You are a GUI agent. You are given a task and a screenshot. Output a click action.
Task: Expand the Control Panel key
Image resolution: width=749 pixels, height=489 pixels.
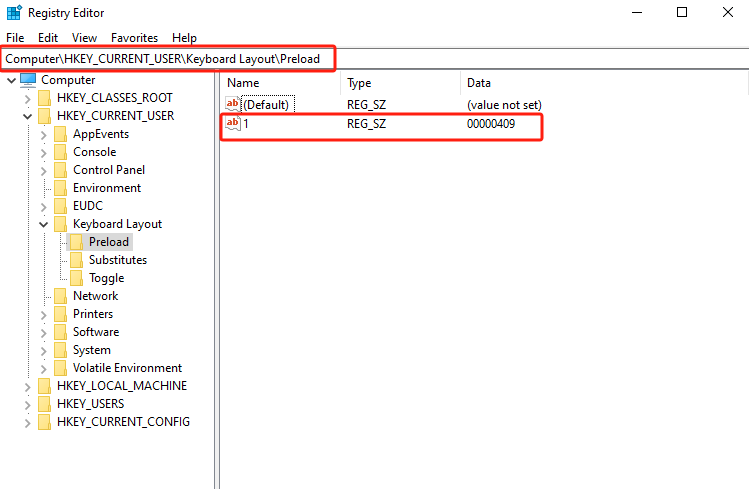click(43, 170)
